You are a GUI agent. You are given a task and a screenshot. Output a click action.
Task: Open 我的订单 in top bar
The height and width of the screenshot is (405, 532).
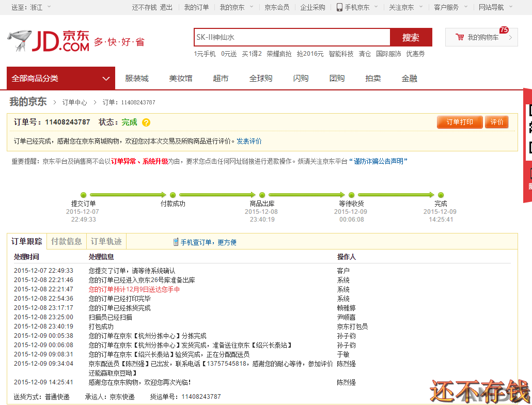point(196,7)
